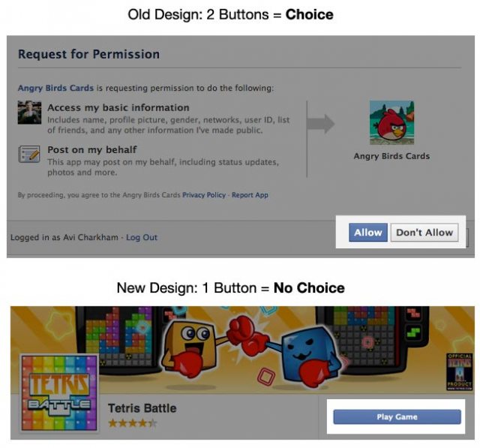
Task: Click the orange boxing block character
Action: pyautogui.click(x=190, y=347)
